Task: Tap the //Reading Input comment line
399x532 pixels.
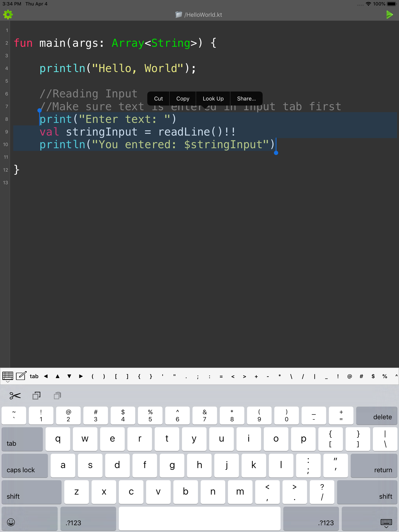Action: pyautogui.click(x=89, y=93)
